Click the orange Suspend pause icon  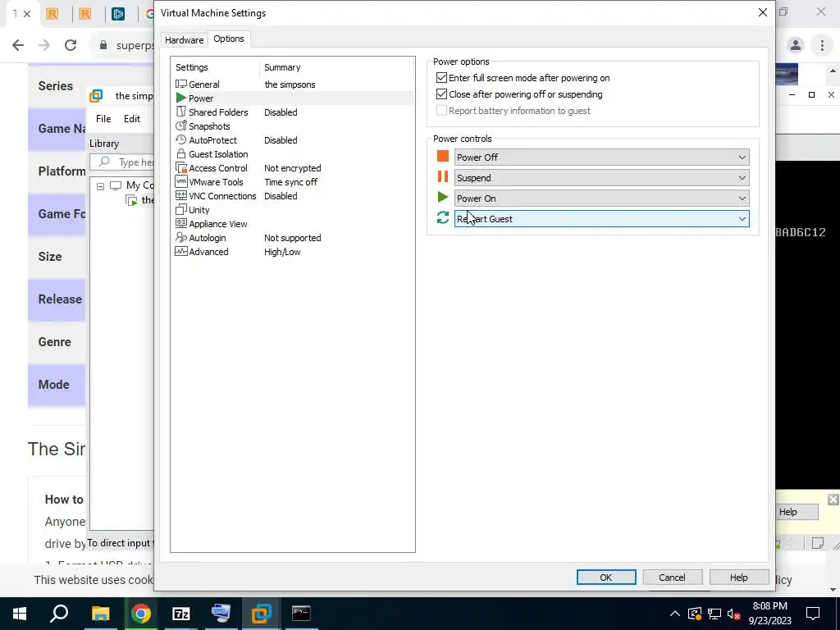tap(442, 176)
